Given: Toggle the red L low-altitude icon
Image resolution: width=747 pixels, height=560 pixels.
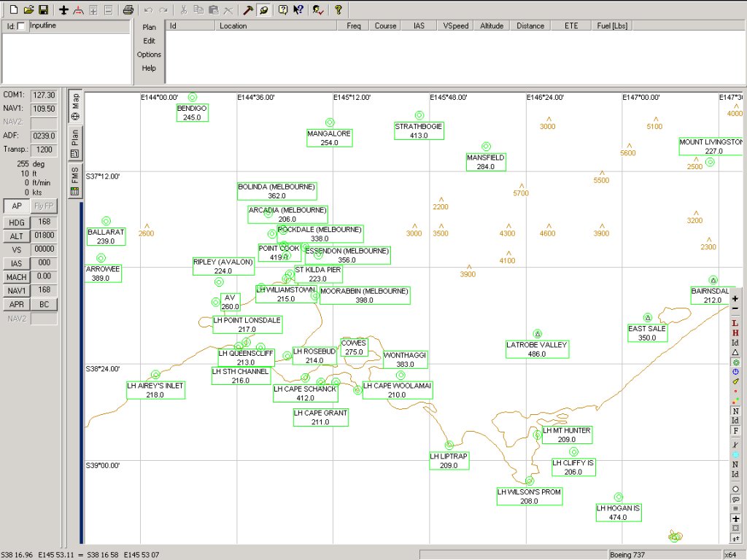Looking at the screenshot, I should tap(735, 323).
